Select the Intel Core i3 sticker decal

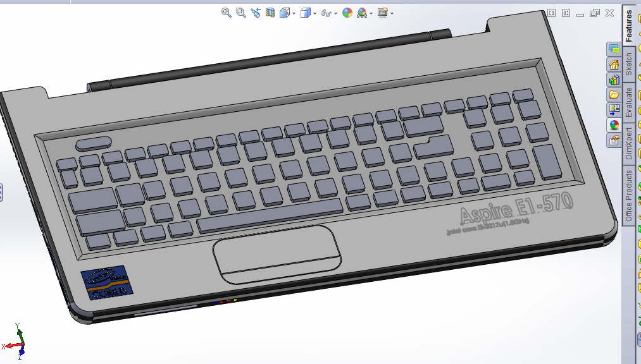(x=107, y=282)
